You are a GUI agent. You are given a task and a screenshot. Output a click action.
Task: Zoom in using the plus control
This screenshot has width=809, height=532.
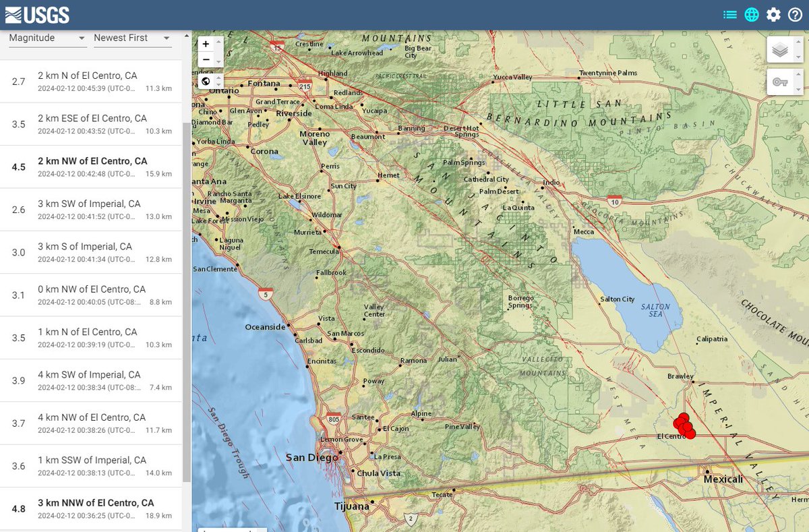coord(206,43)
